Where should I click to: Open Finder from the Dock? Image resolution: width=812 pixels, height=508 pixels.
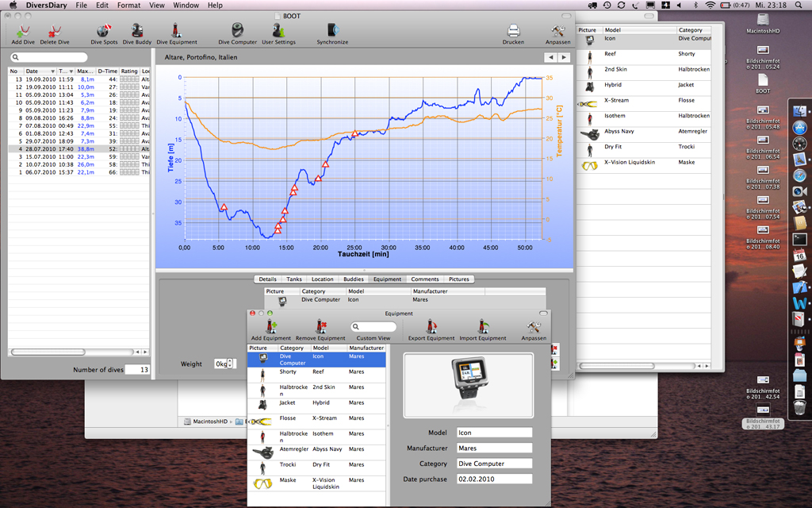[799, 111]
